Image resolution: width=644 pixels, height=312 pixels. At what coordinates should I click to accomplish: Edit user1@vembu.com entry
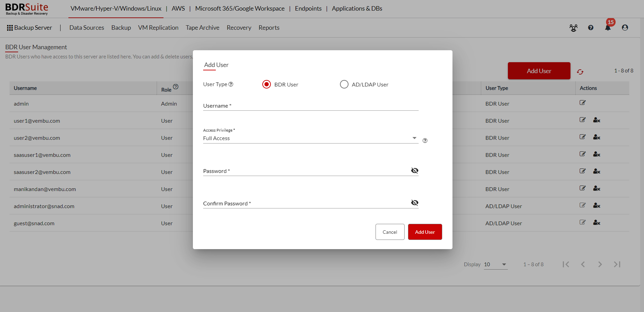click(583, 120)
